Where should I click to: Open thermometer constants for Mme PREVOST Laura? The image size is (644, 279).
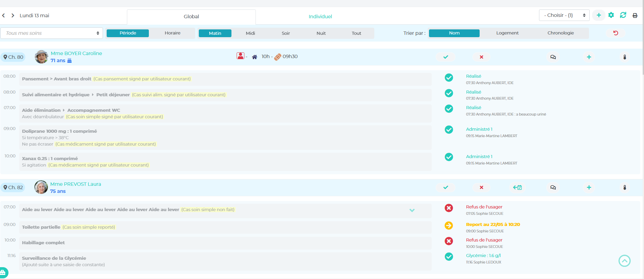pyautogui.click(x=624, y=187)
